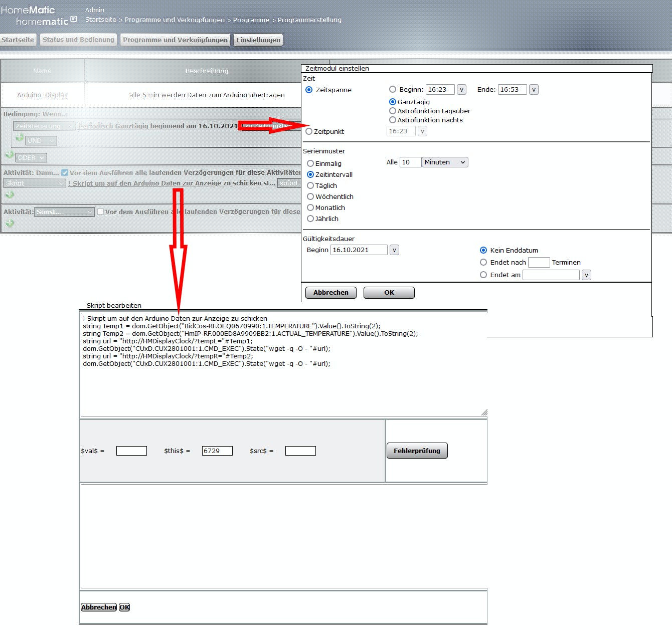The image size is (672, 630).
Task: Add activity with green plus below Skript row
Action: click(x=10, y=194)
